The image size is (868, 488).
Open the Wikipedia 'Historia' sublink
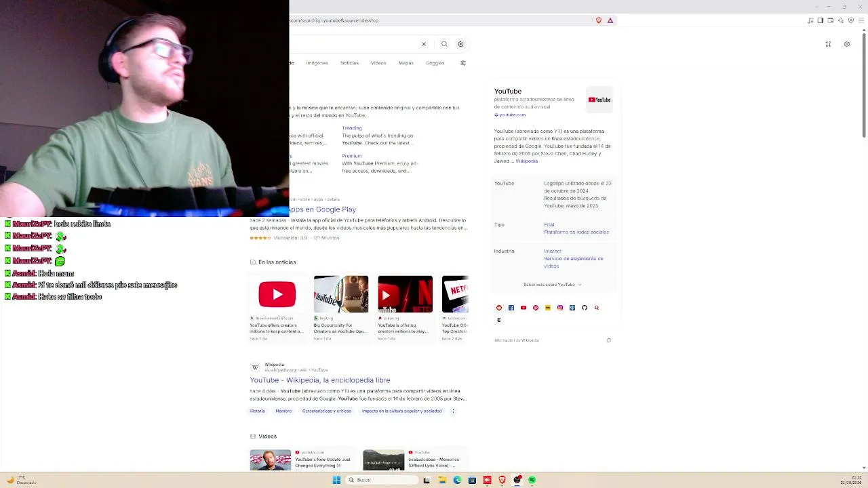tap(258, 411)
